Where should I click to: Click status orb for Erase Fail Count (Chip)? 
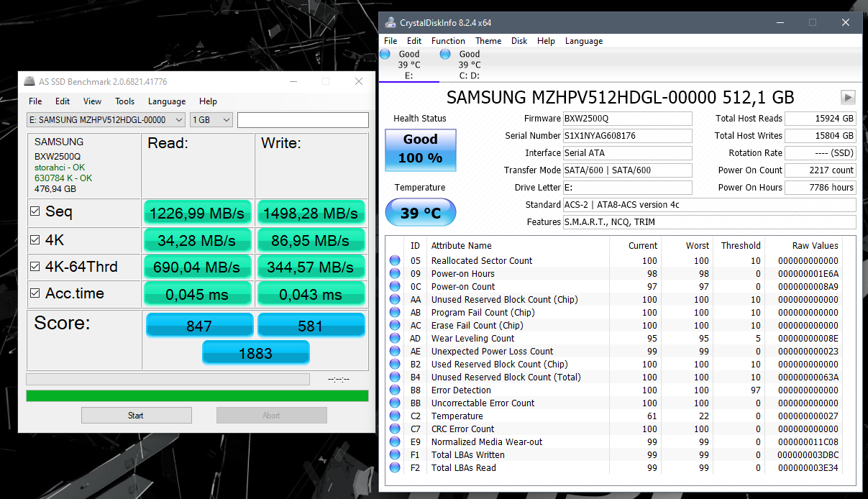click(395, 325)
